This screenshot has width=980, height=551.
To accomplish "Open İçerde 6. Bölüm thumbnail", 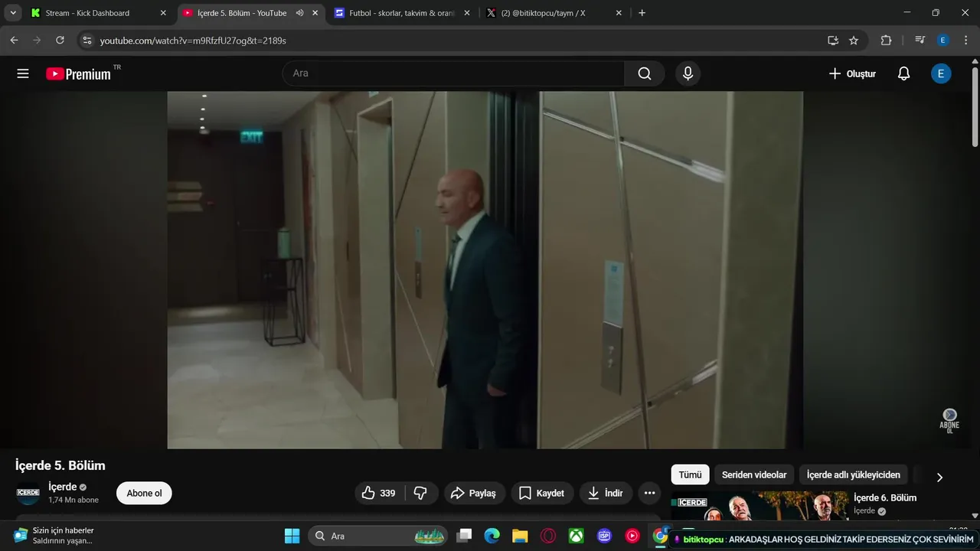I will coord(759,506).
